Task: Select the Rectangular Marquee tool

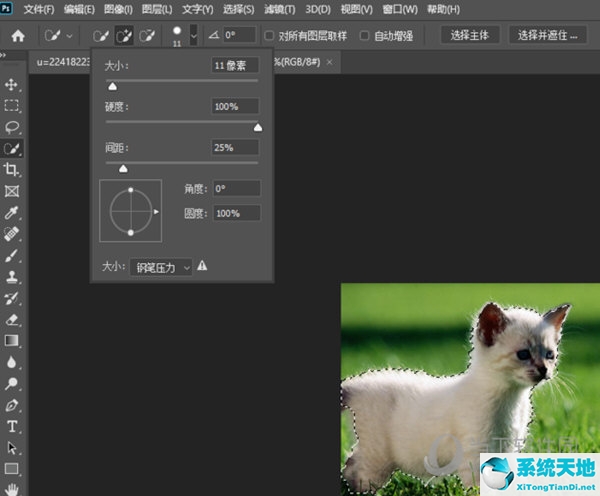Action: coord(13,106)
